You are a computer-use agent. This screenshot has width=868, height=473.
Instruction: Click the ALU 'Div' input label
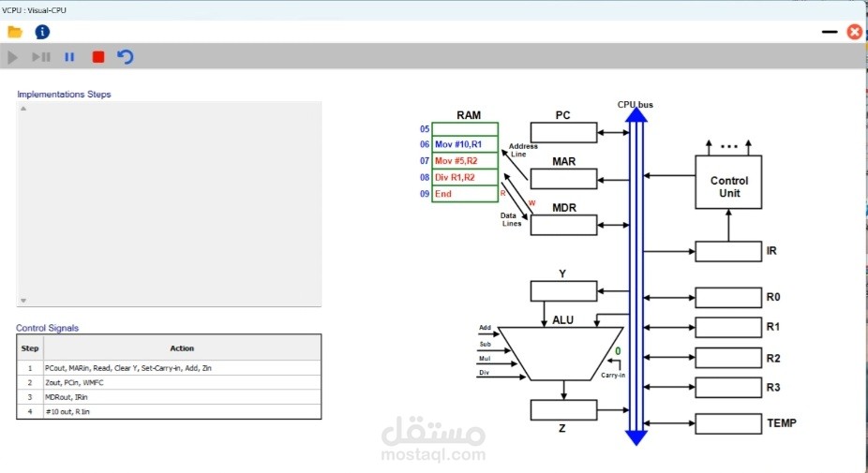[x=484, y=373]
